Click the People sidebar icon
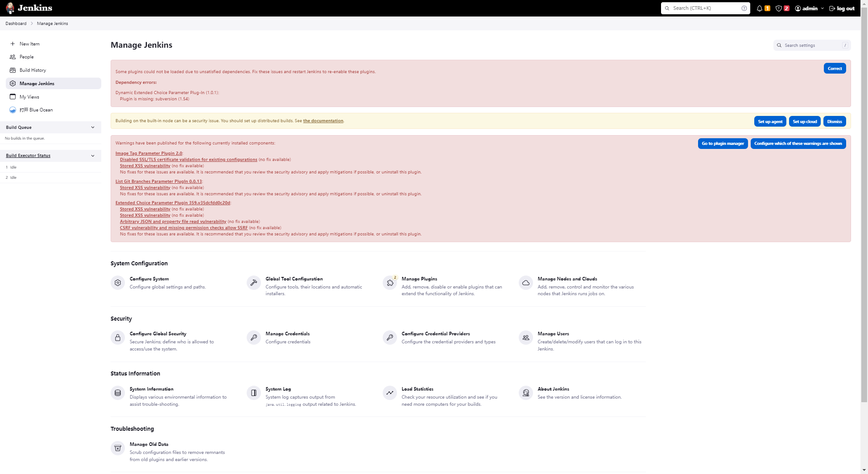The width and height of the screenshot is (868, 474). [x=12, y=57]
